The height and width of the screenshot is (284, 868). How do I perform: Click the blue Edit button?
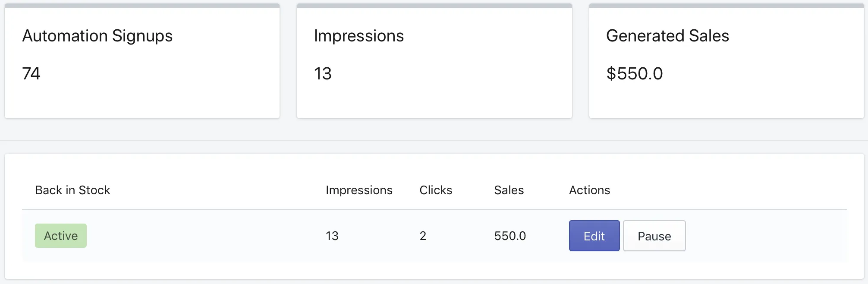pos(594,236)
